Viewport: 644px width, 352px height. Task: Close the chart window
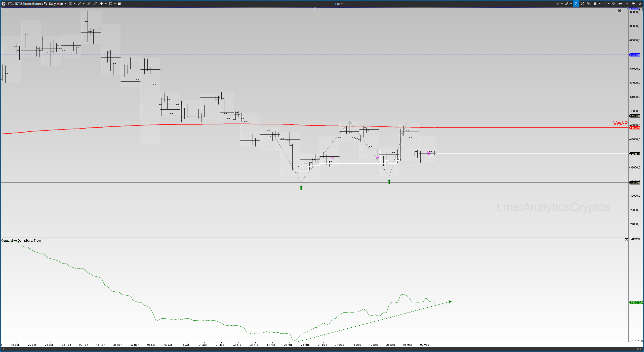[x=640, y=4]
